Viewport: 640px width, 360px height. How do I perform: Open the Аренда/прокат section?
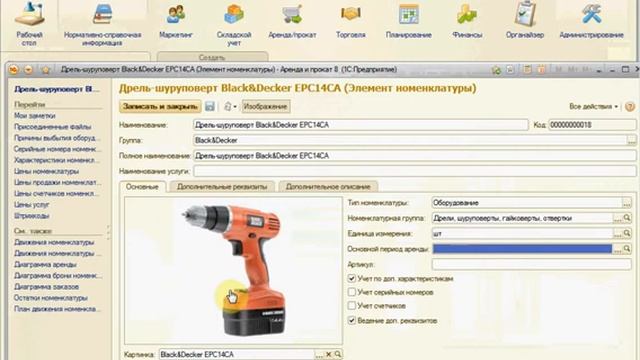pyautogui.click(x=292, y=20)
